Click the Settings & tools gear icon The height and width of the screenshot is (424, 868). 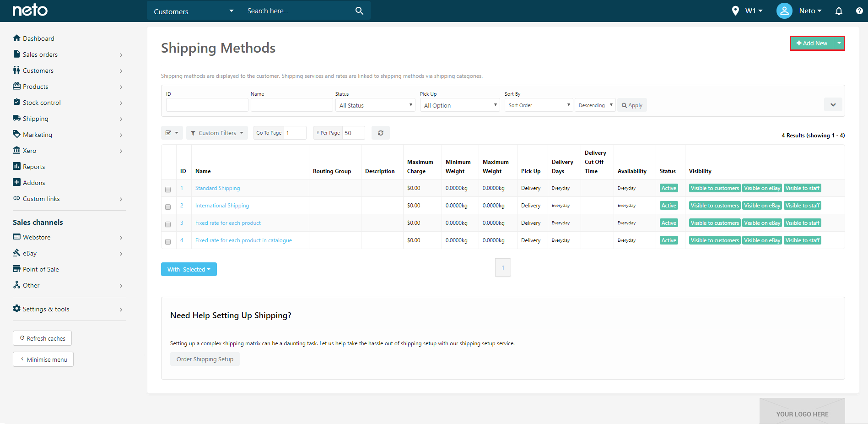tap(17, 309)
